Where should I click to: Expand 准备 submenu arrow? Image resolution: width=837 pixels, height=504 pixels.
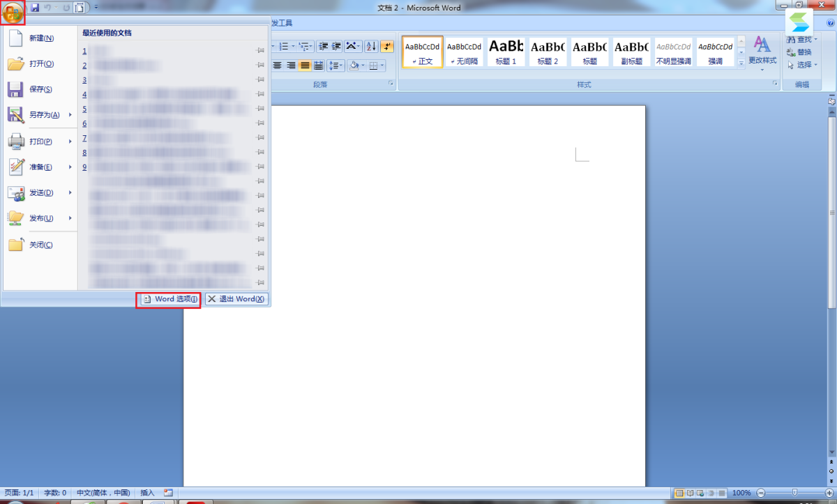tap(70, 167)
